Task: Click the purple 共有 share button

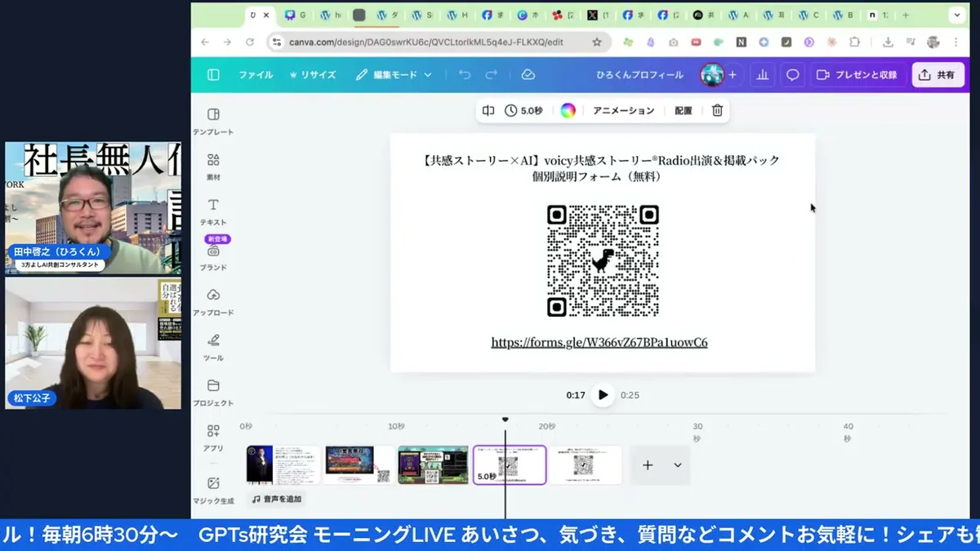Action: coord(938,74)
